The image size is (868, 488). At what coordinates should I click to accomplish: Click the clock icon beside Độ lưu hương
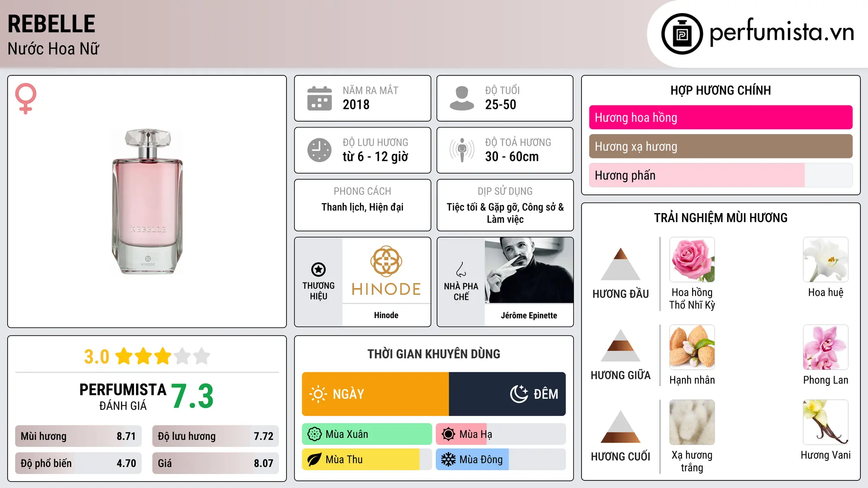[x=320, y=150]
